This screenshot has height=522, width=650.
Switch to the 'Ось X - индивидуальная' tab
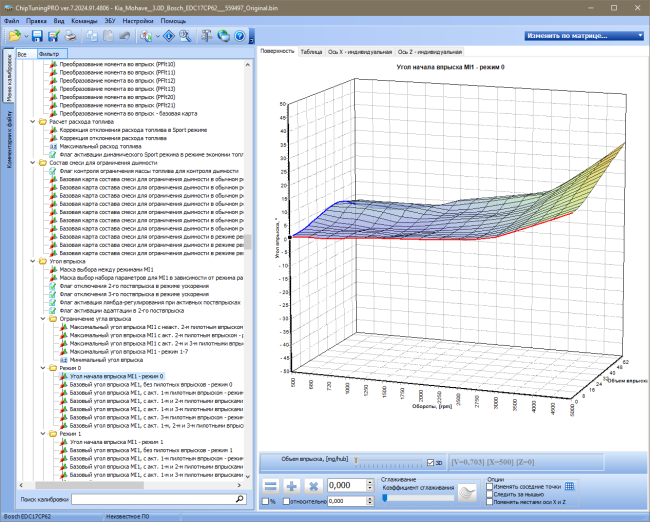tap(360, 52)
